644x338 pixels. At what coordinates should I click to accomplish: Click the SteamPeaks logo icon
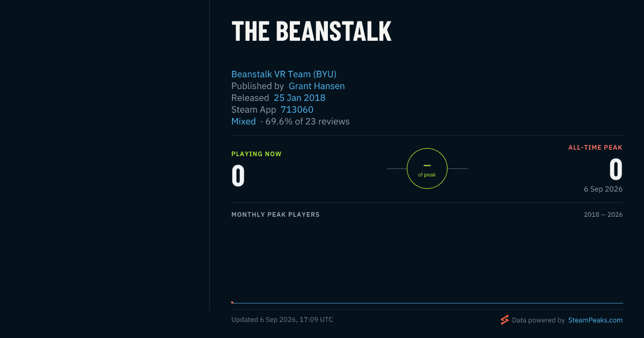504,320
